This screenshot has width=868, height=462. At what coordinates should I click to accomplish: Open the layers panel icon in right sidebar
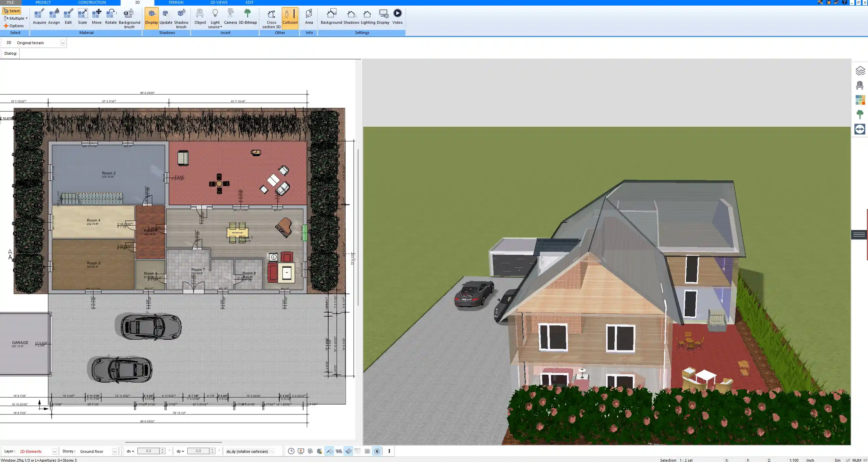click(x=860, y=71)
